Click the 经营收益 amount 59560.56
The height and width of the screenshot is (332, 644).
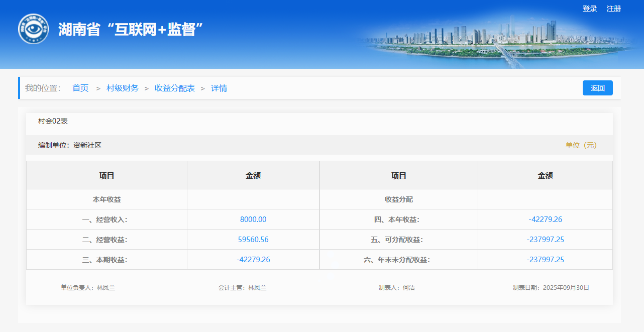click(x=253, y=240)
